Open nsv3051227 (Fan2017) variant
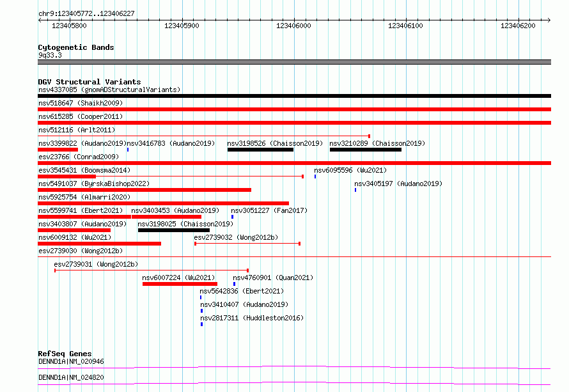This screenshot has height=392, width=569. point(269,210)
